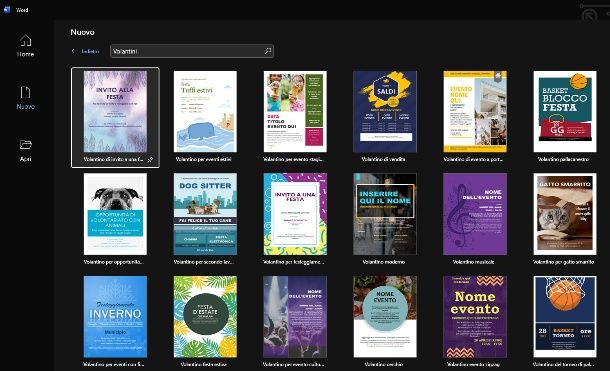Select the Nuovo document icon in sidebar
This screenshot has width=610, height=371.
tap(25, 92)
